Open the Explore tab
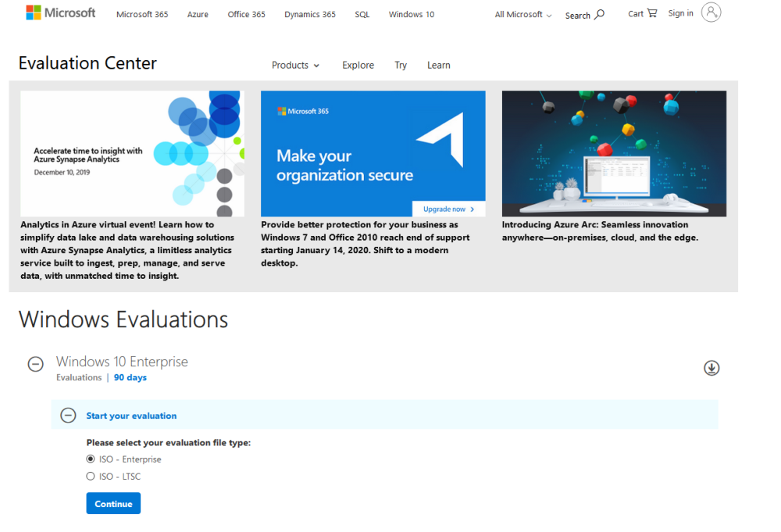The height and width of the screenshot is (532, 781). [358, 66]
